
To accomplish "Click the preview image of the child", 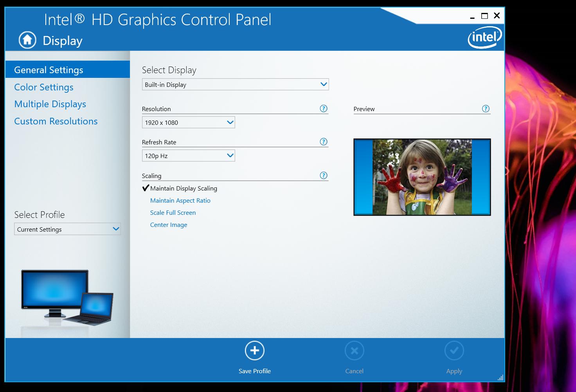I will (422, 177).
